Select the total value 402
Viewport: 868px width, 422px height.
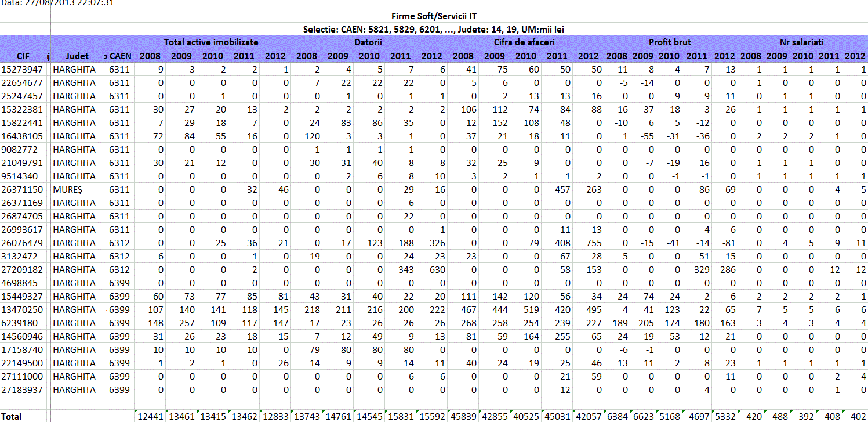(857, 416)
